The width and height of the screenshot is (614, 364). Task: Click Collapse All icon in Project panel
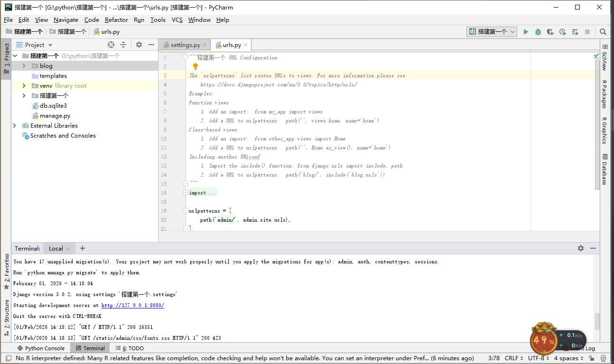(123, 45)
